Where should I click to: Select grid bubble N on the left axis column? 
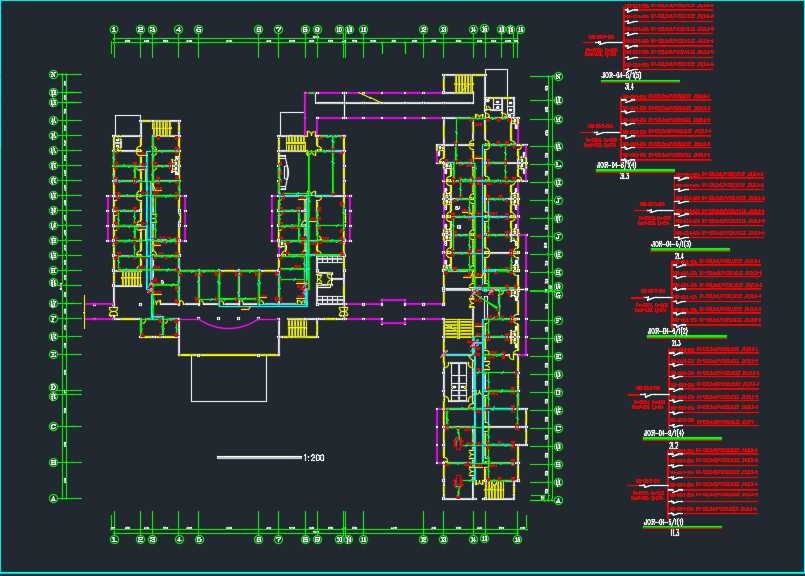53,74
